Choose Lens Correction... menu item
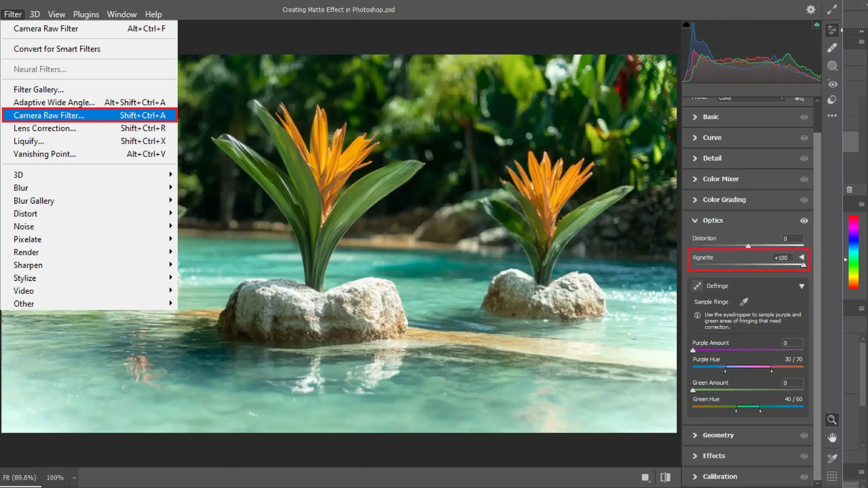Image resolution: width=868 pixels, height=488 pixels. coord(90,128)
